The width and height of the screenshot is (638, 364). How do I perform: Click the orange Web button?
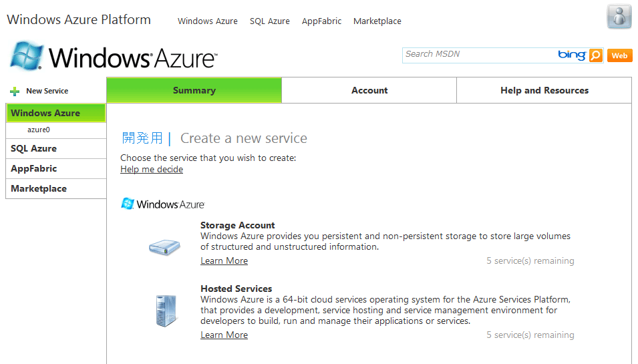coord(619,55)
